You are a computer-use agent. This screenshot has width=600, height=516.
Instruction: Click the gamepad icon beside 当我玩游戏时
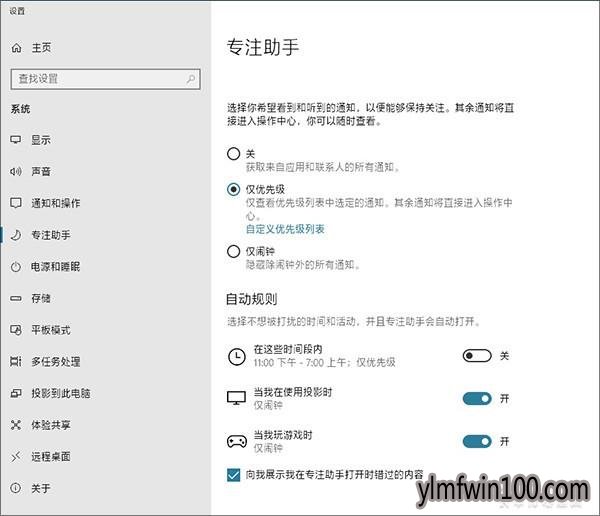pyautogui.click(x=237, y=441)
